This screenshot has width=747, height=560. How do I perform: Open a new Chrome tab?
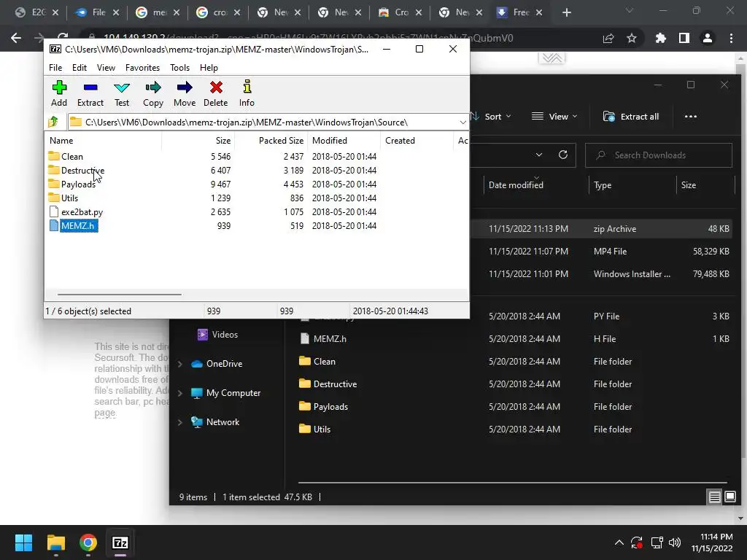click(x=566, y=13)
